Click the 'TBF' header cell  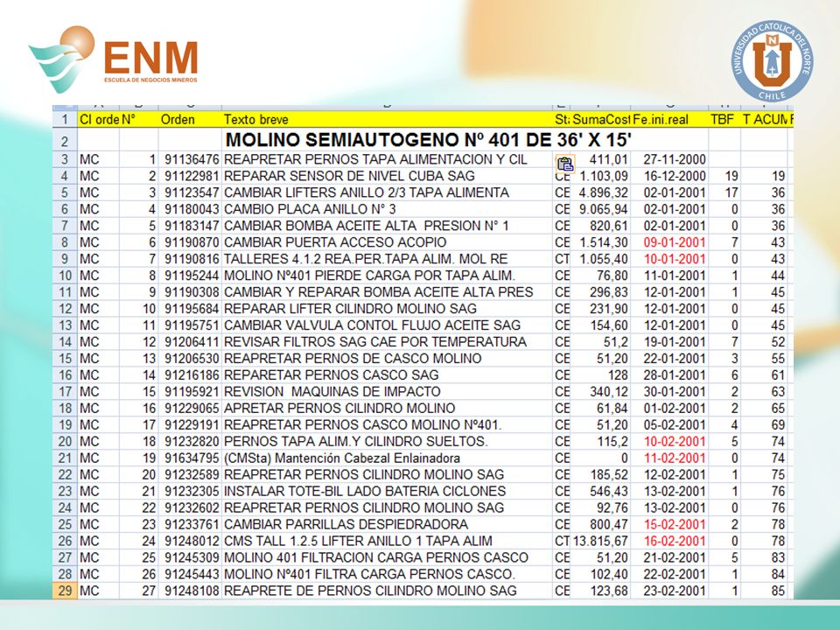(x=724, y=120)
